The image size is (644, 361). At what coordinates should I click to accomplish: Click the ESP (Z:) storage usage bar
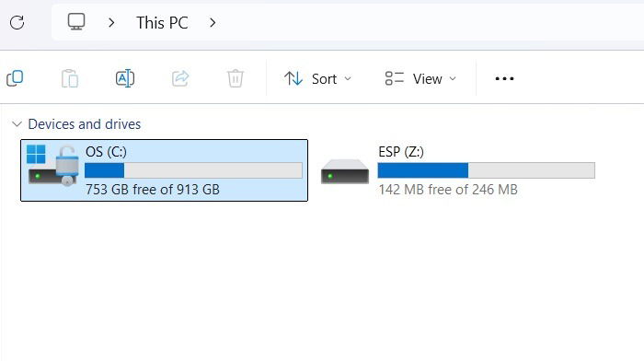(x=487, y=170)
